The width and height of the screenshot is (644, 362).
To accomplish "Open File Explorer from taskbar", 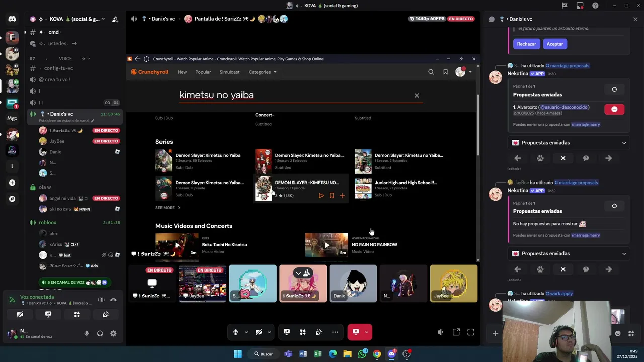I will pos(347,354).
